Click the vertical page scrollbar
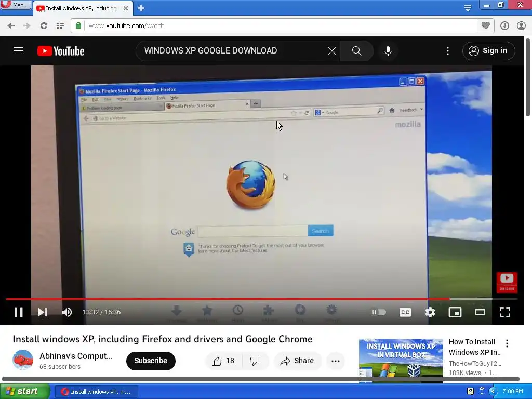This screenshot has height=399, width=532. [528, 78]
